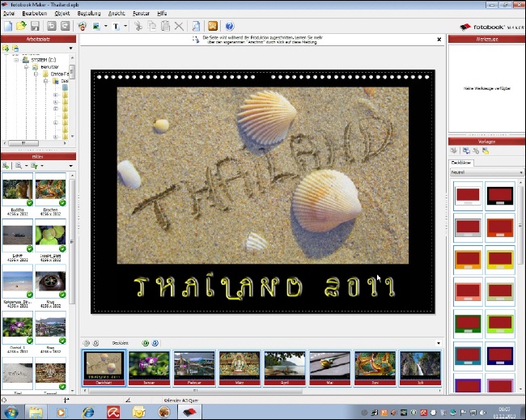Open the print preview magnifier icon
The image size is (526, 420).
[196, 26]
